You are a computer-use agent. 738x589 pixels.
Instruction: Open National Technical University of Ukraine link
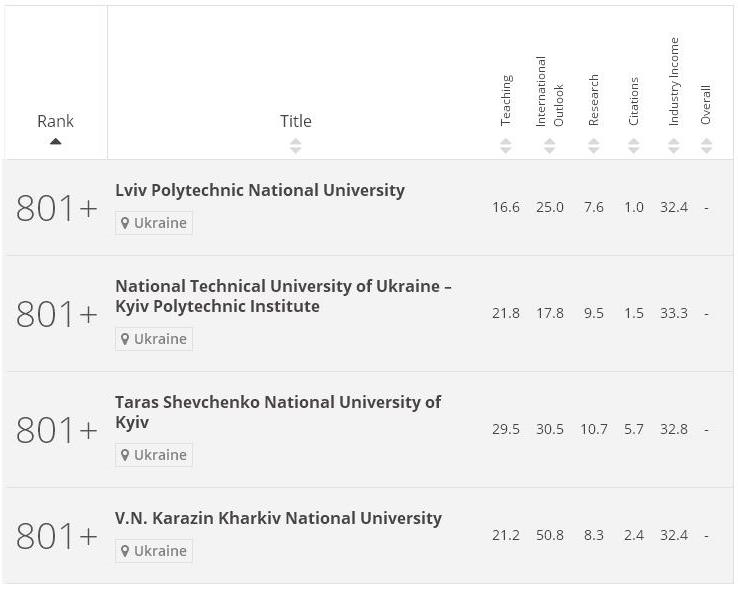[283, 296]
